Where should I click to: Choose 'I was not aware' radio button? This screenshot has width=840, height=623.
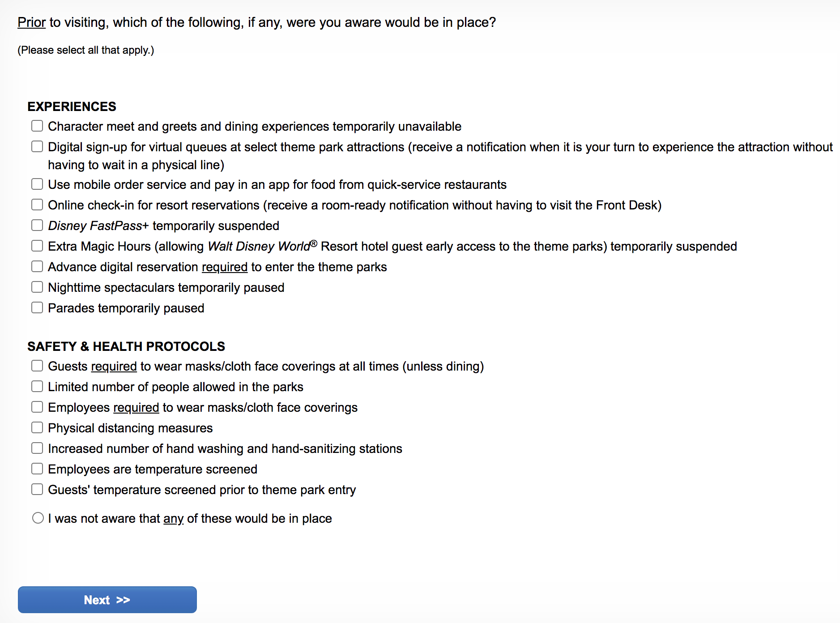38,518
